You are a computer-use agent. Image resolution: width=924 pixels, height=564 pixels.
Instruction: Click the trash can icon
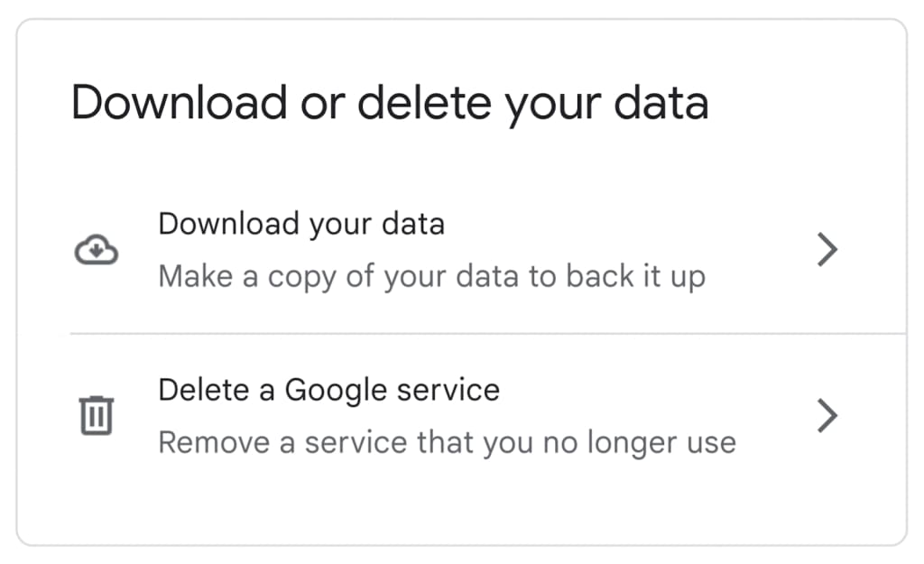(x=96, y=416)
